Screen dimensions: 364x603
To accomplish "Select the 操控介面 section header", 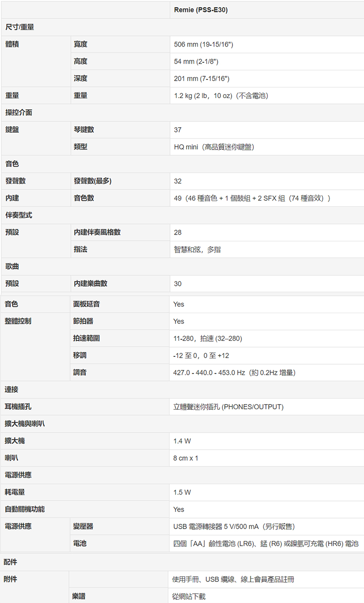I will (x=18, y=113).
